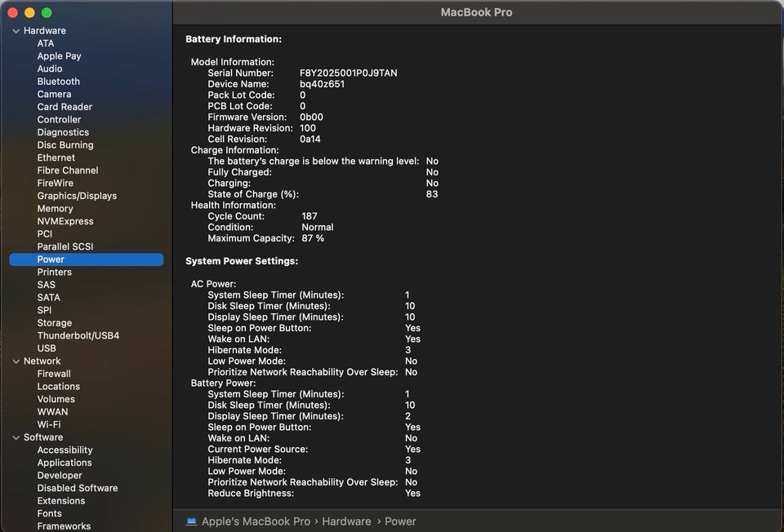Open Fibre Channel item

pyautogui.click(x=68, y=171)
